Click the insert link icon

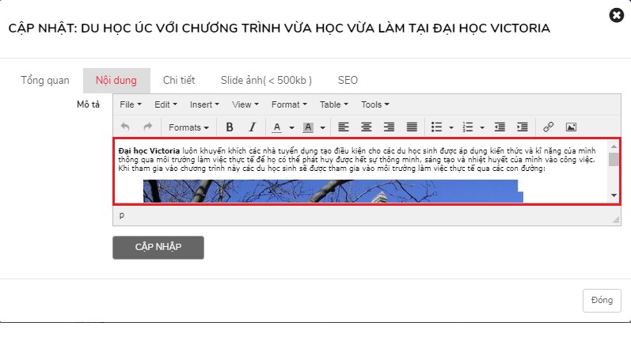(x=548, y=127)
